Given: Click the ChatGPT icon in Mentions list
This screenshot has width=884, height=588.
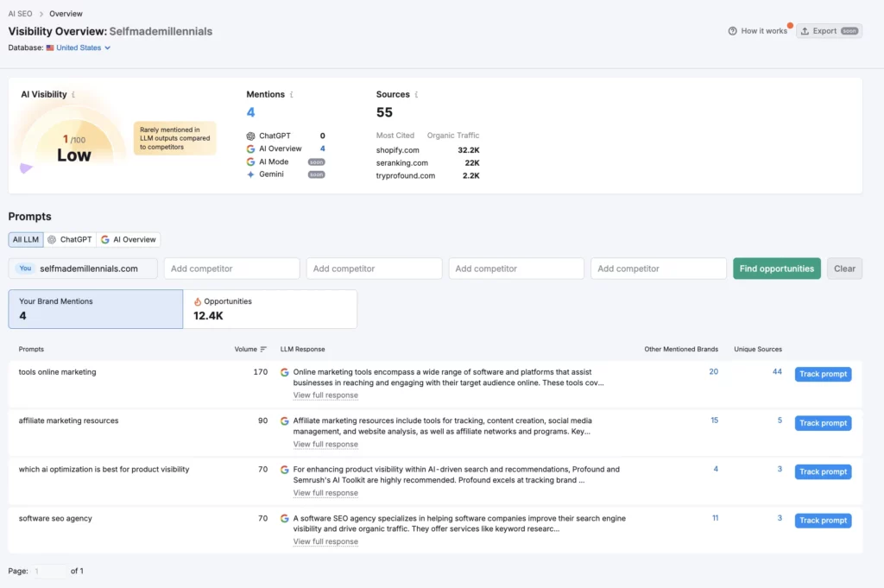Looking at the screenshot, I should 250,136.
